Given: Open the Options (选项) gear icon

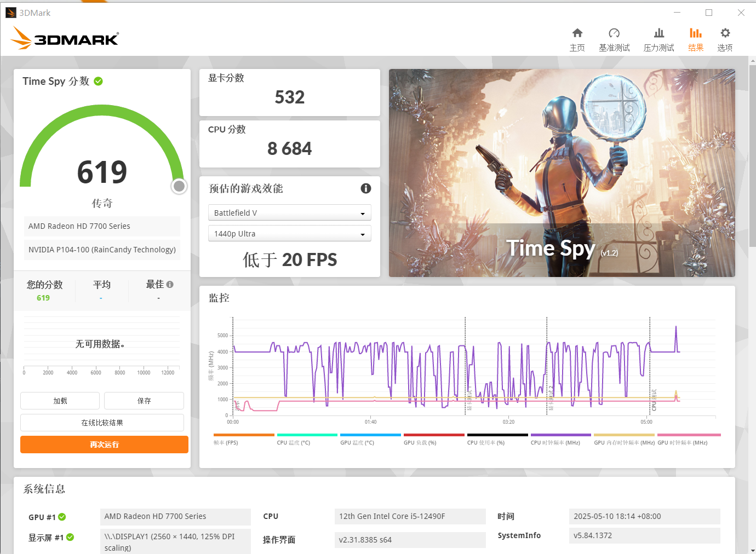Looking at the screenshot, I should (x=725, y=33).
